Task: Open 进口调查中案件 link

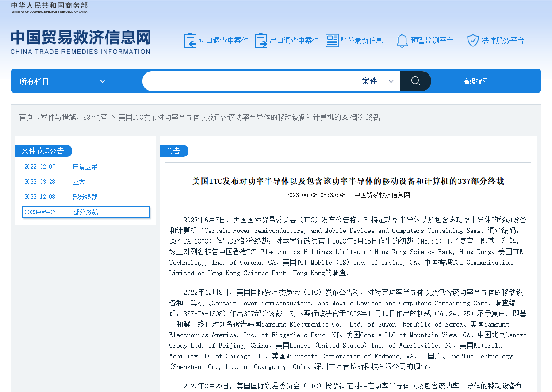Action: 223,41
